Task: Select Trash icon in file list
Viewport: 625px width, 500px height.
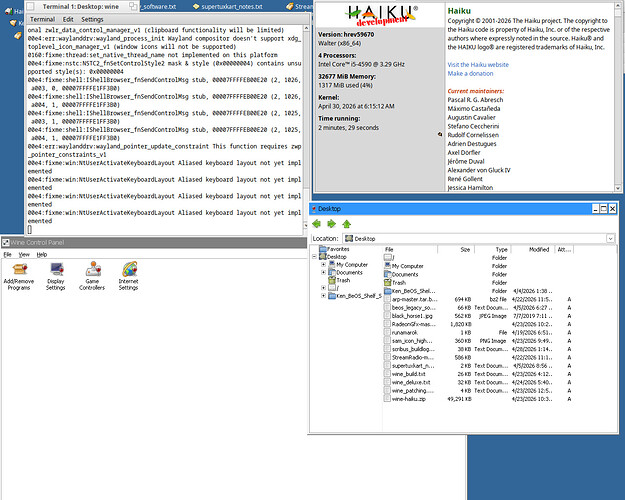Action: coord(388,282)
